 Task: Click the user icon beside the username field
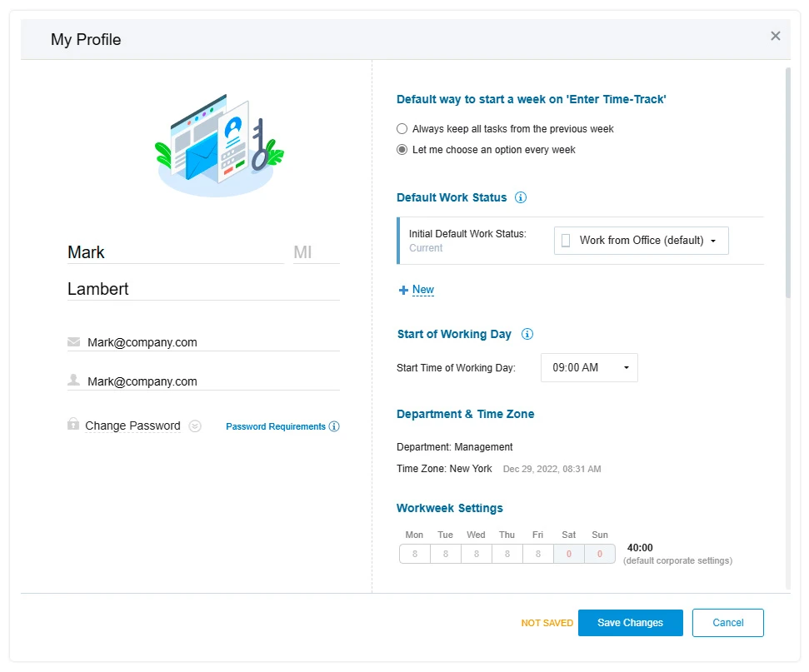(74, 381)
